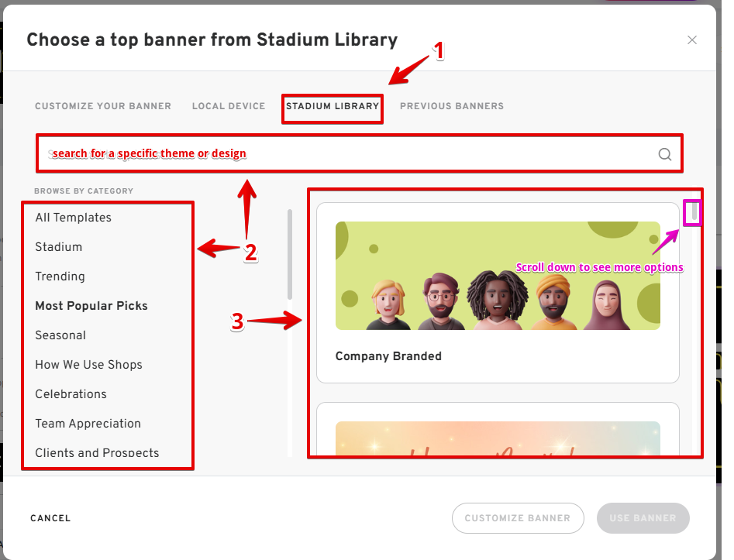This screenshot has height=560, width=734.
Task: Click the banner search input field
Action: click(x=349, y=154)
